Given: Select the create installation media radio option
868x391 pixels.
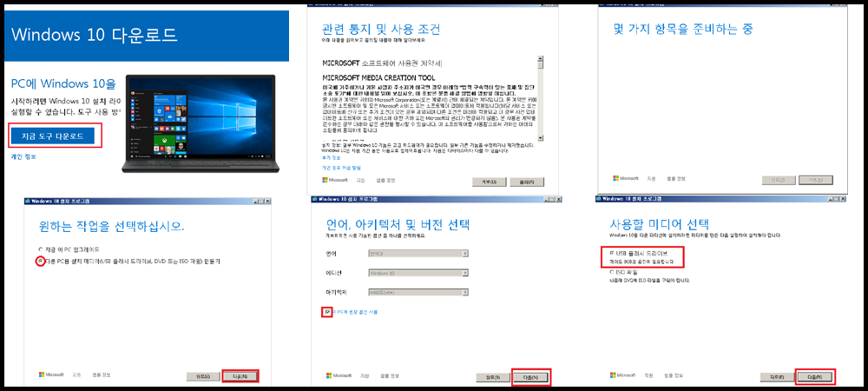Looking at the screenshot, I should click(x=40, y=261).
